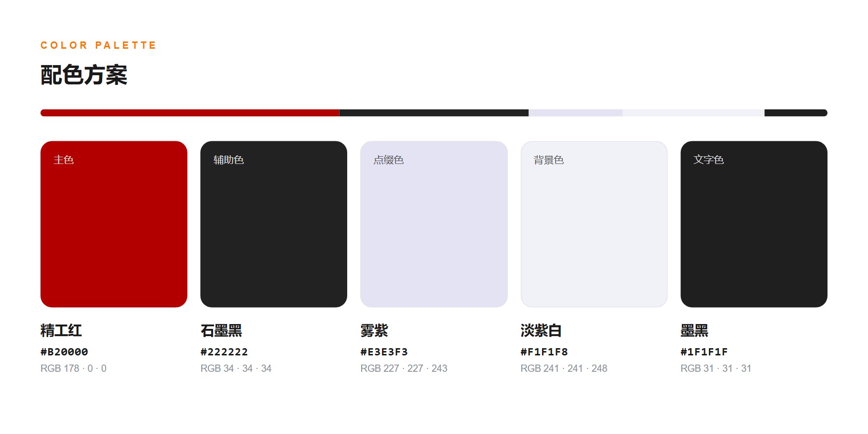Click the lavender segment of the proportion bar
This screenshot has width=868, height=434.
576,113
